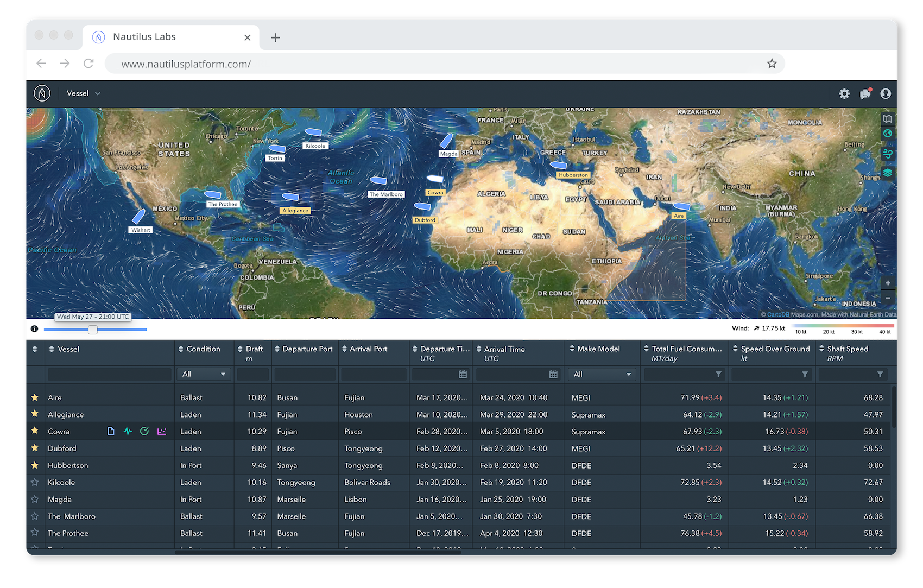Open the user profile icon

[x=886, y=94]
